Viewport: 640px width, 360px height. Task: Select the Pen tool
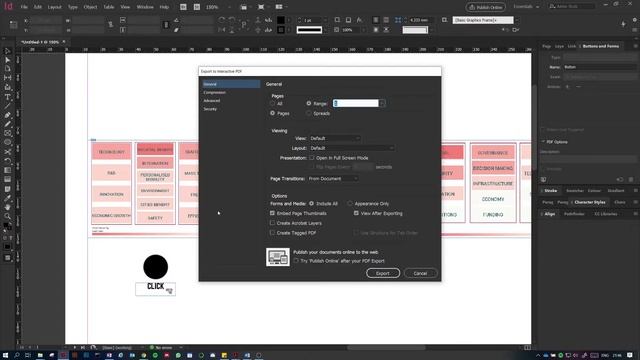click(7, 115)
